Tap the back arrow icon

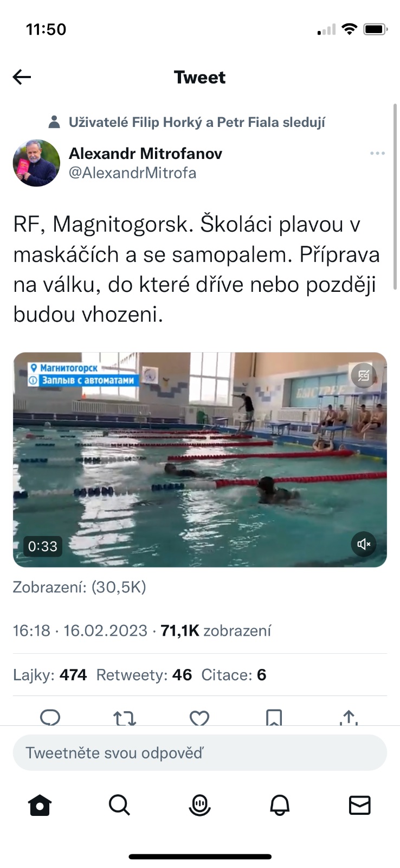[x=22, y=77]
